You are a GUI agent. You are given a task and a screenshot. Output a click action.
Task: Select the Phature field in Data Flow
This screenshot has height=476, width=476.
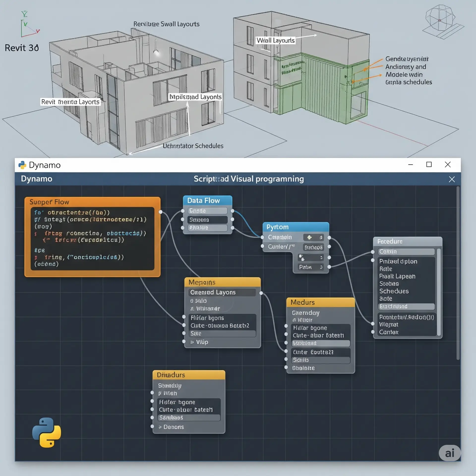(208, 228)
